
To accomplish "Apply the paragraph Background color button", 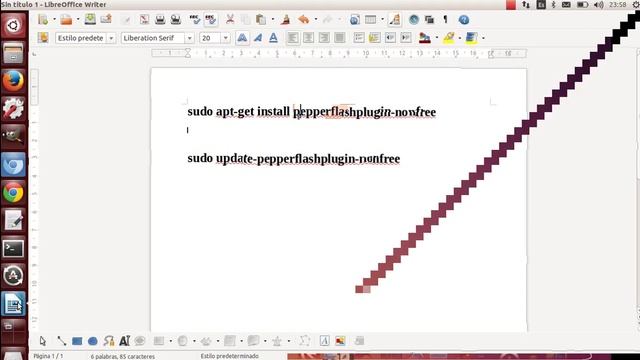I will pos(471,38).
